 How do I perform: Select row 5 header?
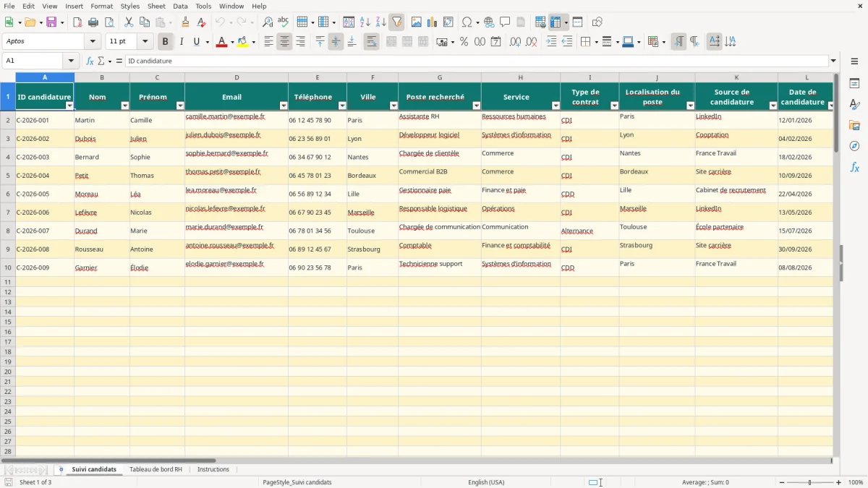coord(8,176)
